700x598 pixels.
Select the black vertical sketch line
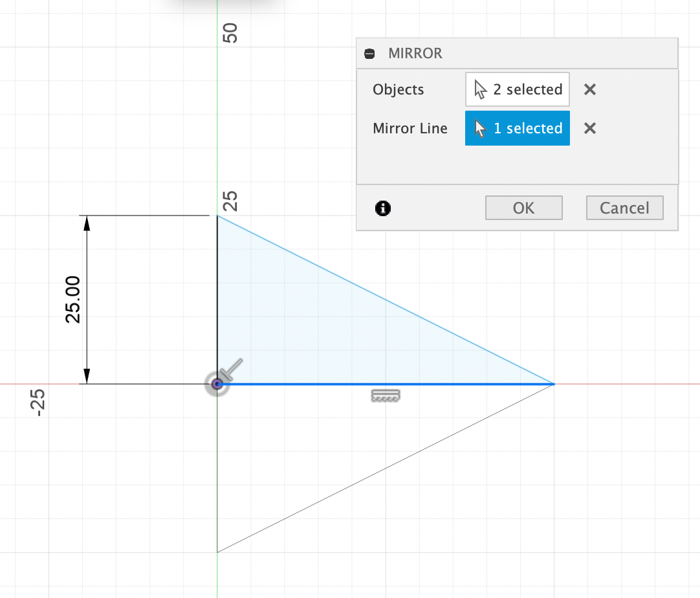217,298
